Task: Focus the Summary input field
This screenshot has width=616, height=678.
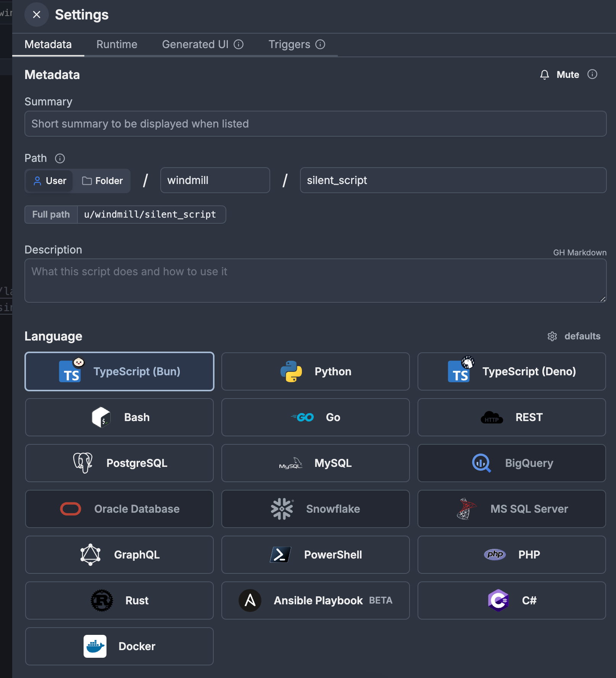Action: coord(315,124)
